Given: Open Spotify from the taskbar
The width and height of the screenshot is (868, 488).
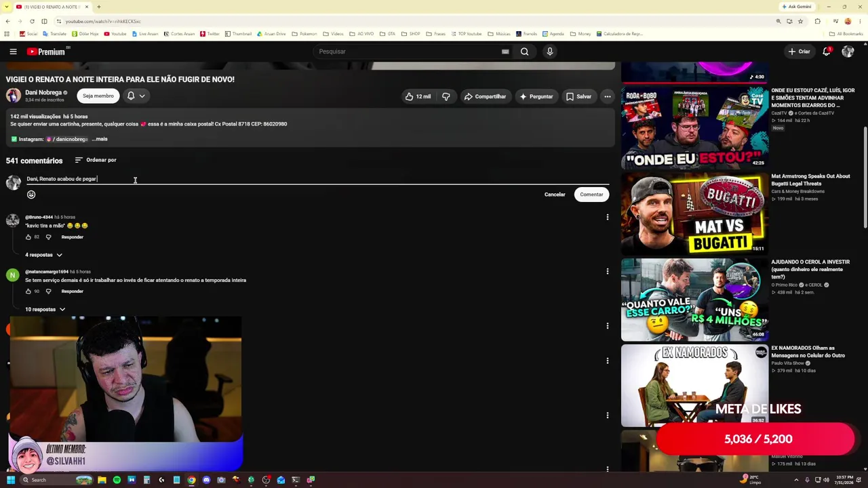Looking at the screenshot, I should click(x=117, y=480).
